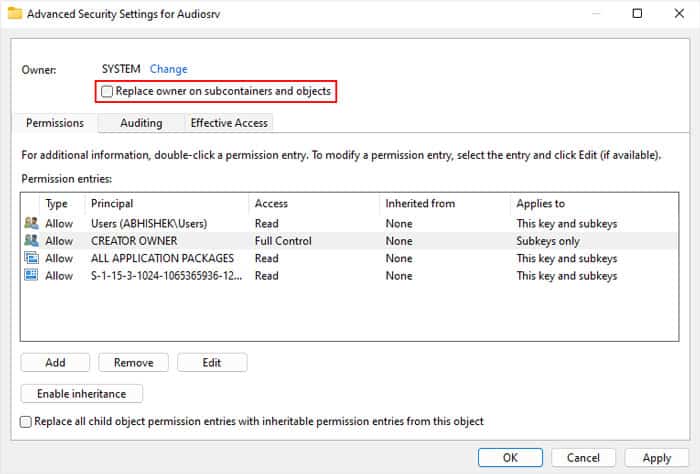Click the S-1-15-3-1024 SID entry icon
The image size is (700, 474).
pyautogui.click(x=31, y=275)
